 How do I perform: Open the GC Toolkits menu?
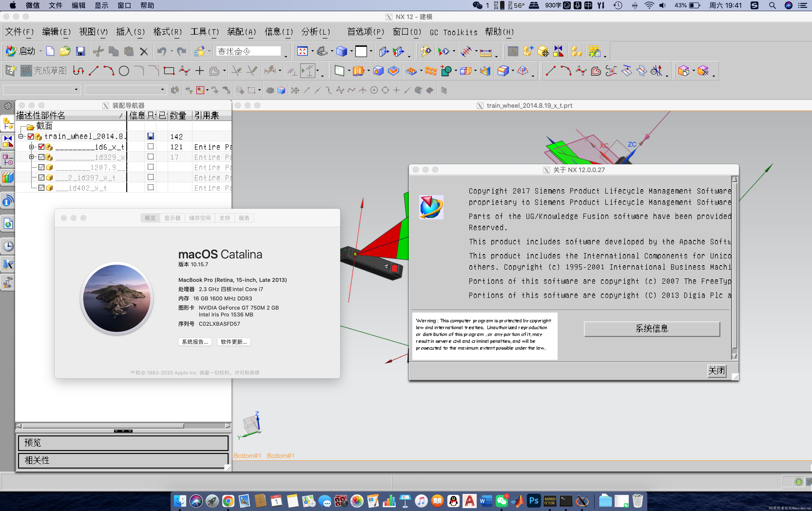[454, 32]
